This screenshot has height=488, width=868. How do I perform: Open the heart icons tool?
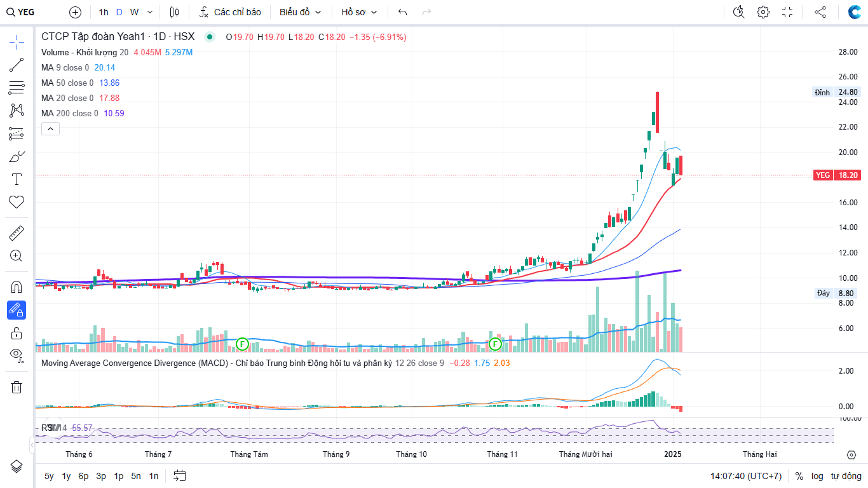click(x=17, y=202)
